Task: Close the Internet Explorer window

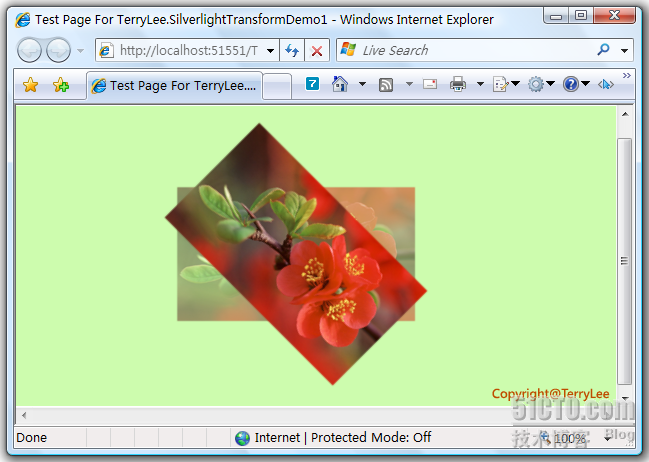Action: 614,16
